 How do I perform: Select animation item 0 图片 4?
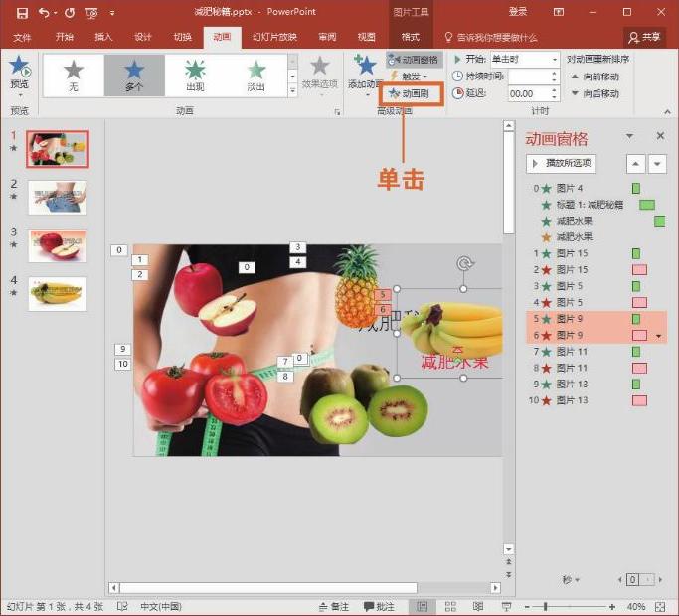pos(595,189)
